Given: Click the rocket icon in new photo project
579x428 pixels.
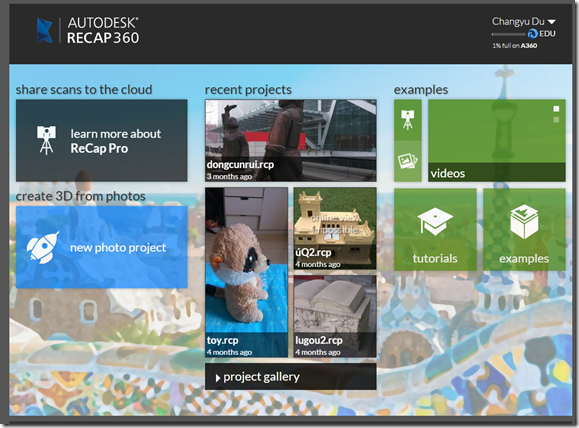Looking at the screenshot, I should 43,247.
